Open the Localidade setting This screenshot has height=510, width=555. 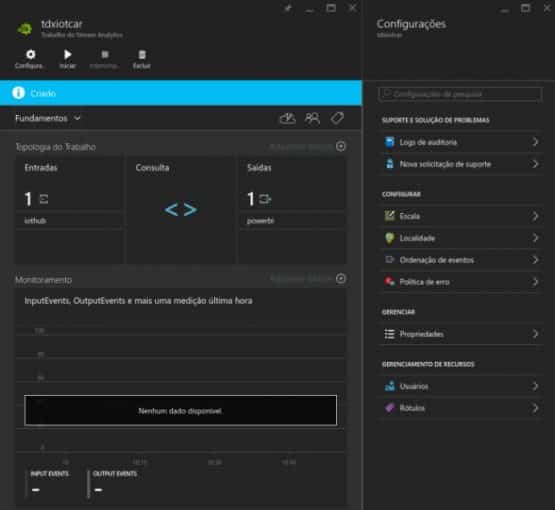[461, 238]
